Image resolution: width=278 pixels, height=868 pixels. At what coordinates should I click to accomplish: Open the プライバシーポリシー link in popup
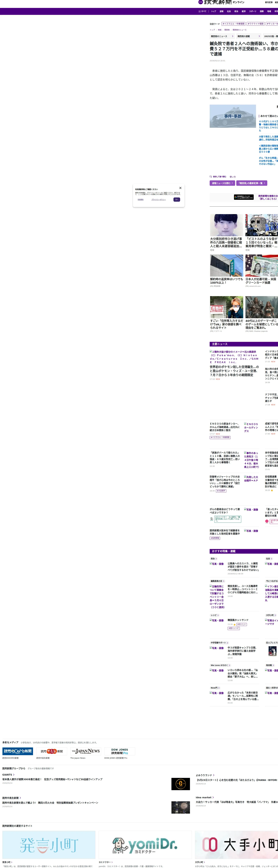(159, 199)
